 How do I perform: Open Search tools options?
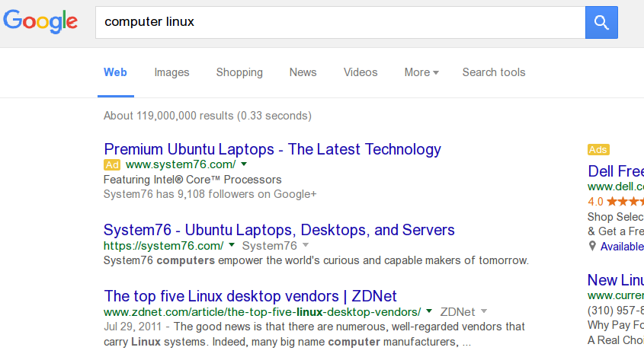(494, 72)
